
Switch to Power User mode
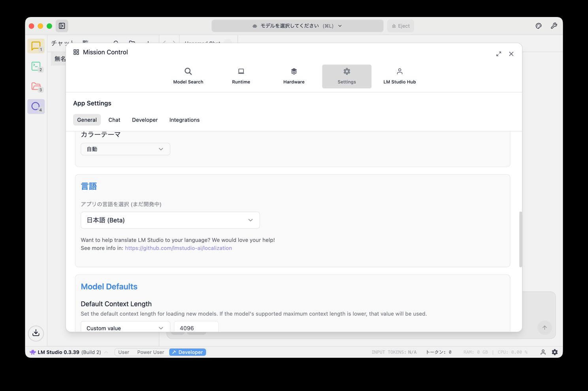pos(151,352)
